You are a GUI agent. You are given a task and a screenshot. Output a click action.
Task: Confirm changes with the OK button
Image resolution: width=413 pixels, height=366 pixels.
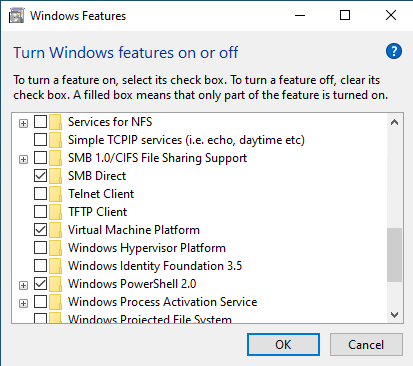[283, 345]
